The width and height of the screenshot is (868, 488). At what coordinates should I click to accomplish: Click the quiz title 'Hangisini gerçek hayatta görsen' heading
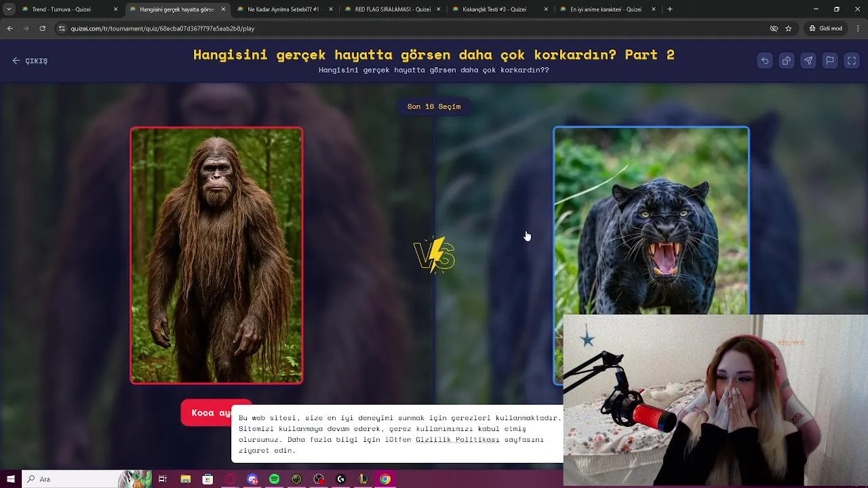[434, 55]
